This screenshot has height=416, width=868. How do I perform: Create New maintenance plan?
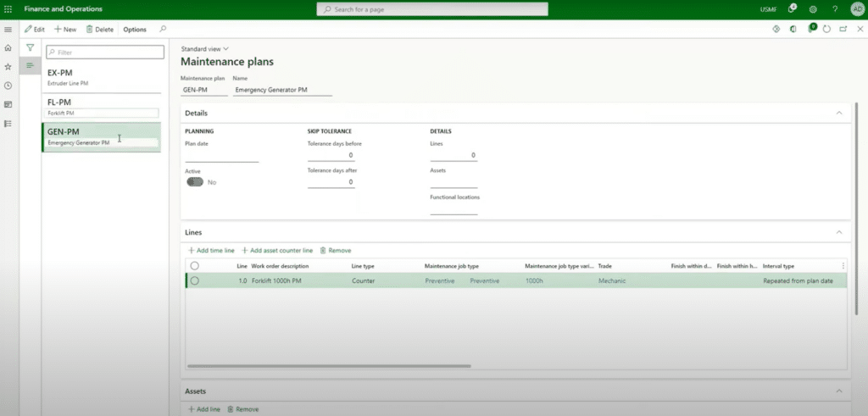tap(65, 30)
